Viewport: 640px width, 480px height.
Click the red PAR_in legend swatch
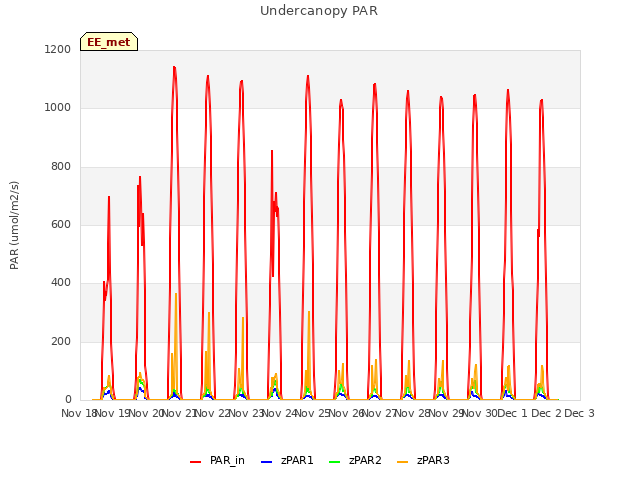click(196, 462)
